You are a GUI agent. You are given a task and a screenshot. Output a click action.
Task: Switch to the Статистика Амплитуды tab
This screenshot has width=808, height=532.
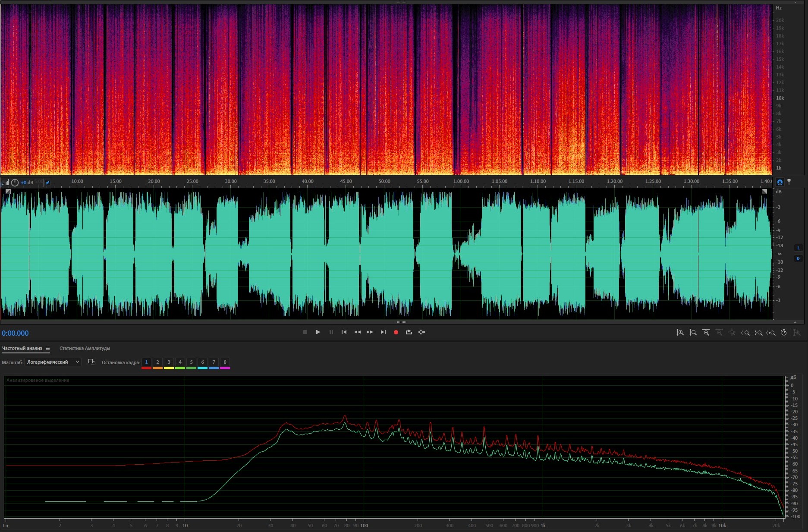point(85,349)
